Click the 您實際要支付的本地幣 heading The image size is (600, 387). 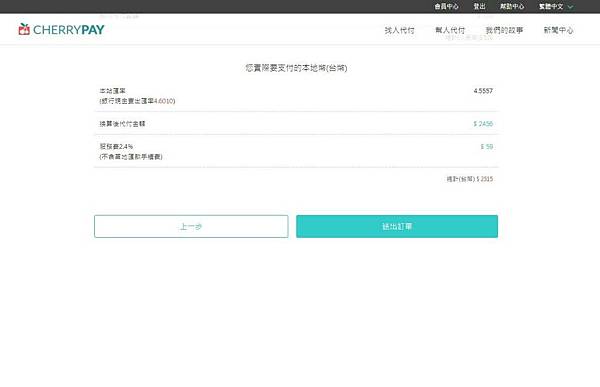(x=296, y=68)
